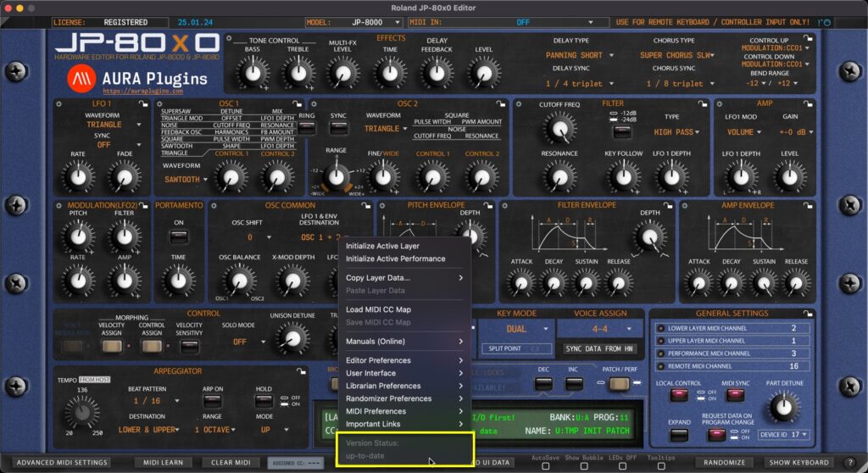Open the Copy Layer Data submenu
Screen dimensions: 868x473
[404, 278]
